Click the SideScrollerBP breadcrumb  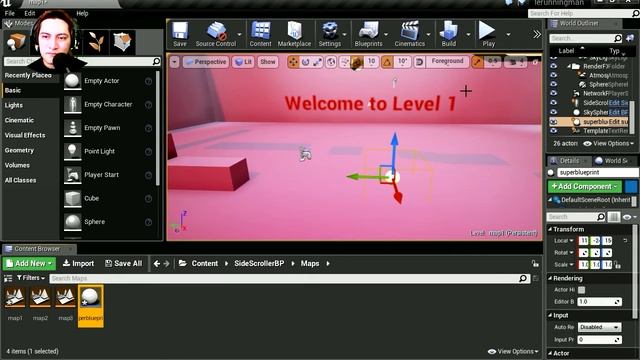(x=259, y=264)
